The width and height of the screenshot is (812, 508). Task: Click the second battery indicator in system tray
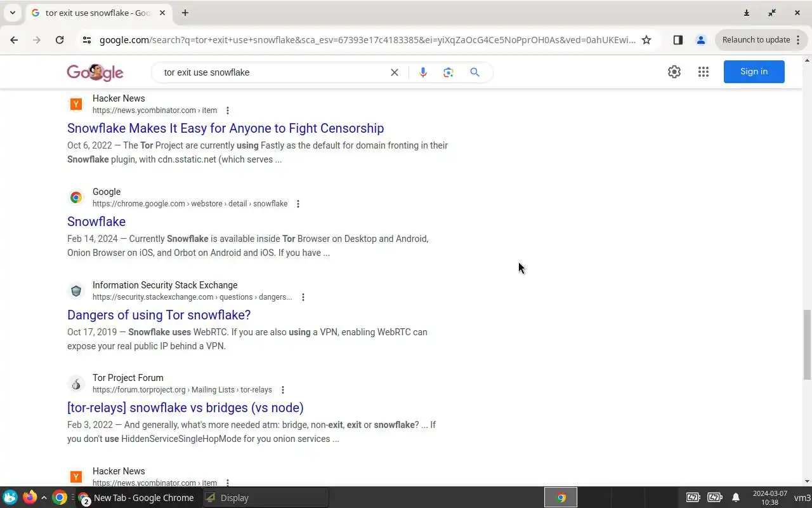pos(715,498)
